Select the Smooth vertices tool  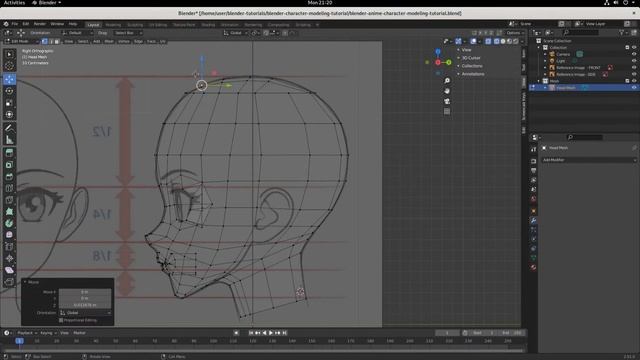(x=9, y=235)
